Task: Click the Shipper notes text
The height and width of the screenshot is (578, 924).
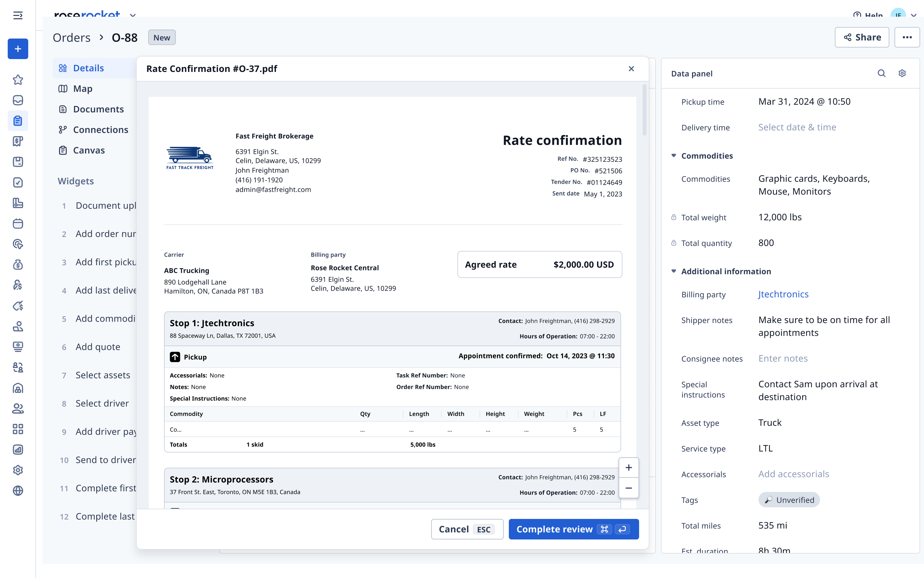Action: coord(824,326)
